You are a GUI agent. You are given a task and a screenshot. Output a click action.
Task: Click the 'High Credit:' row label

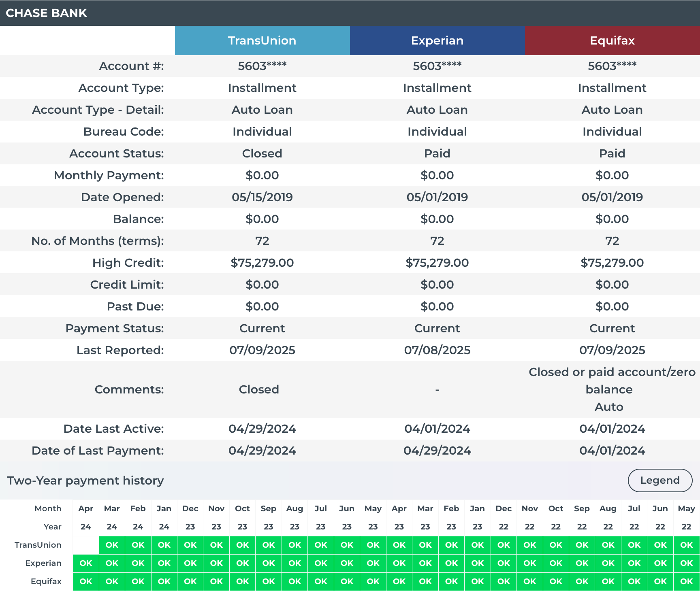point(128,263)
